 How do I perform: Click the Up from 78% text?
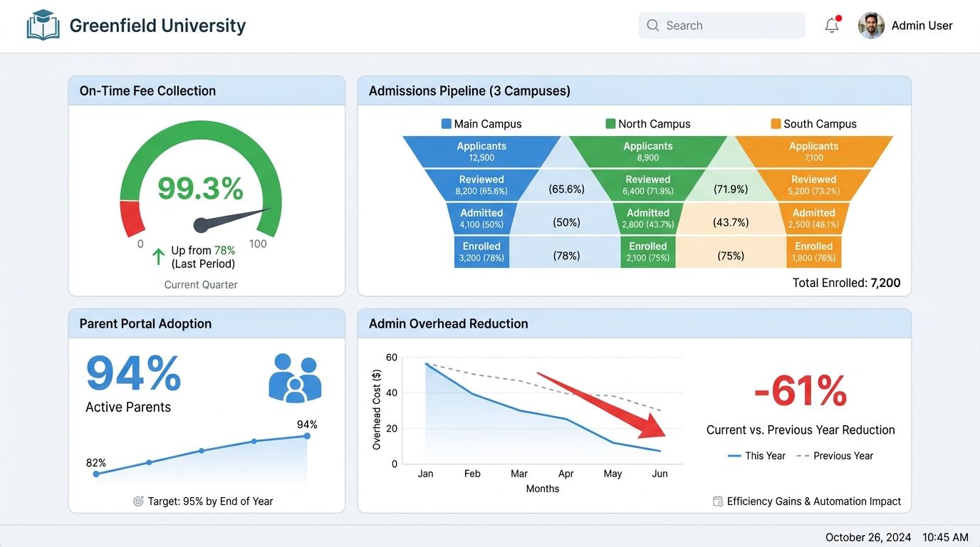[x=203, y=251]
